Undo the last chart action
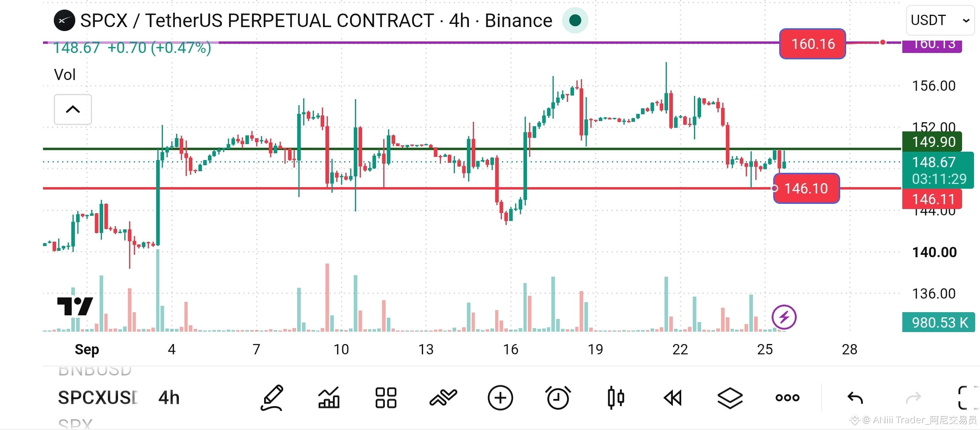 pos(855,397)
